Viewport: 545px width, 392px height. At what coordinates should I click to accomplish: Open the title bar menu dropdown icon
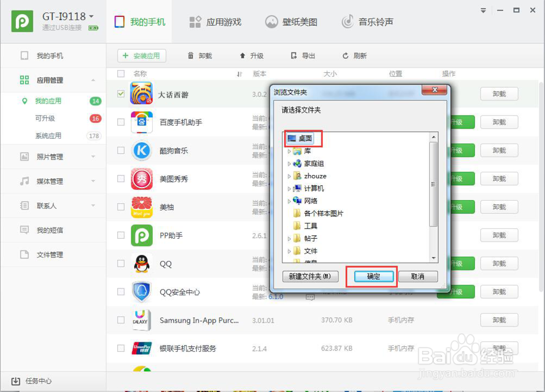click(483, 10)
